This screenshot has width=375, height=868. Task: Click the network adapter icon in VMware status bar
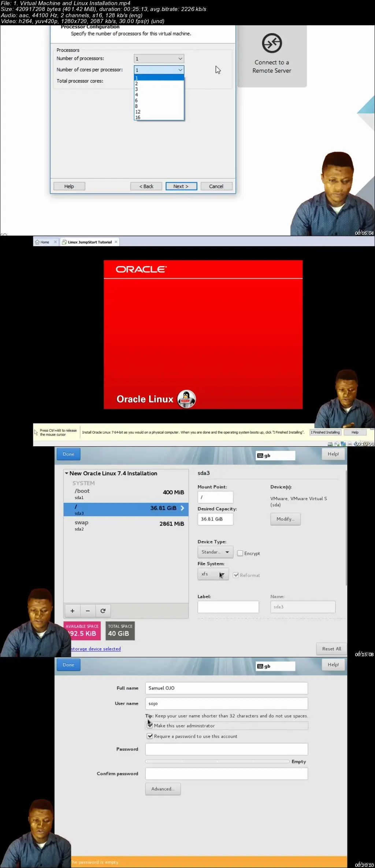point(343,444)
